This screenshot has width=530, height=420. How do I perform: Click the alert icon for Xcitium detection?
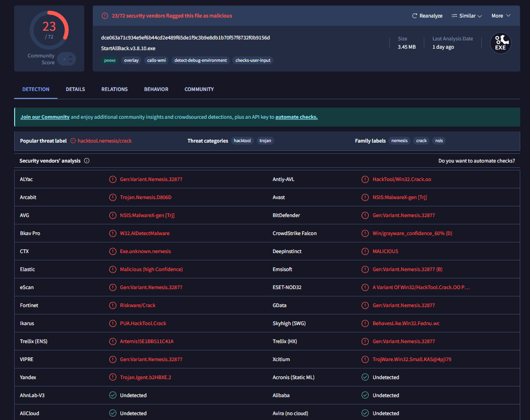tap(365, 359)
